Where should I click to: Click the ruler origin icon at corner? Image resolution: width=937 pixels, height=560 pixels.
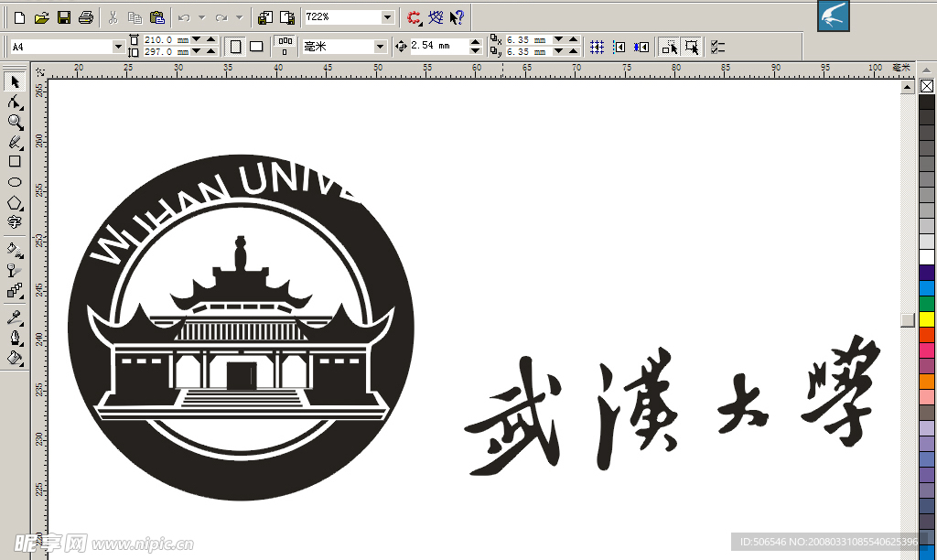39,71
